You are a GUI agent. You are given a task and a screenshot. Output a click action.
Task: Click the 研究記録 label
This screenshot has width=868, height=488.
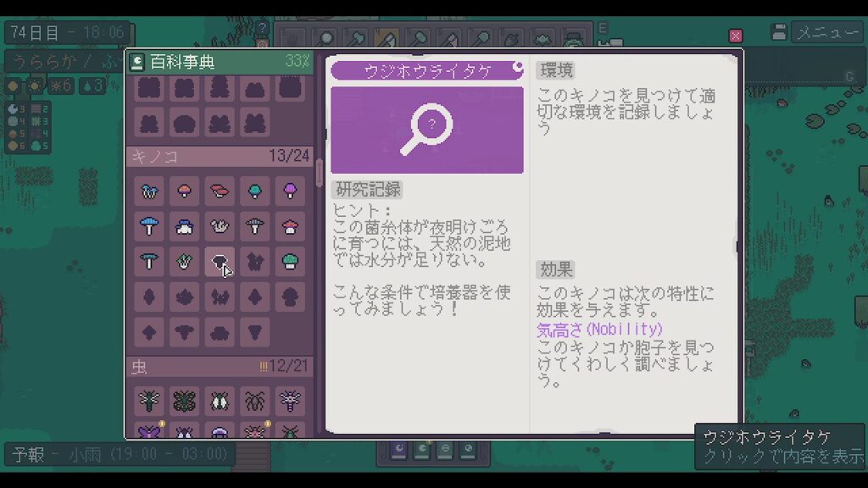click(368, 190)
